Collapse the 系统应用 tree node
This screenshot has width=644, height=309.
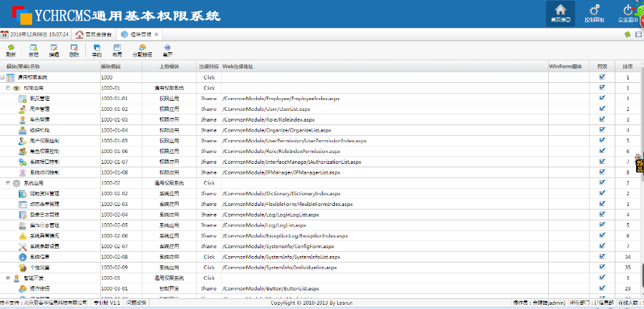pos(8,182)
